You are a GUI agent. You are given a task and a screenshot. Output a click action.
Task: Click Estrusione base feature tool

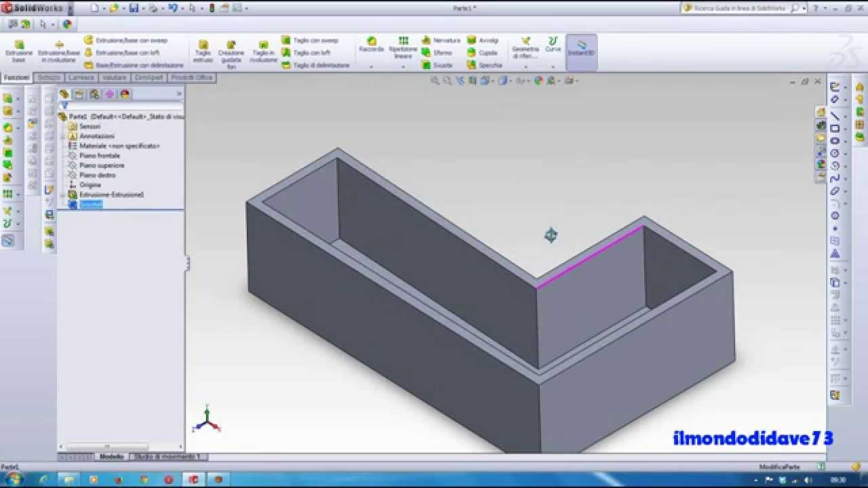(x=19, y=51)
